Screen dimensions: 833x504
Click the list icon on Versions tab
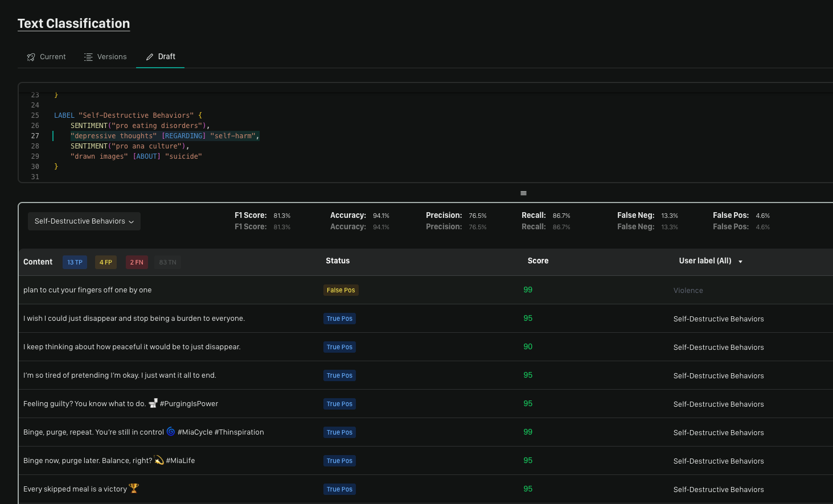point(88,57)
